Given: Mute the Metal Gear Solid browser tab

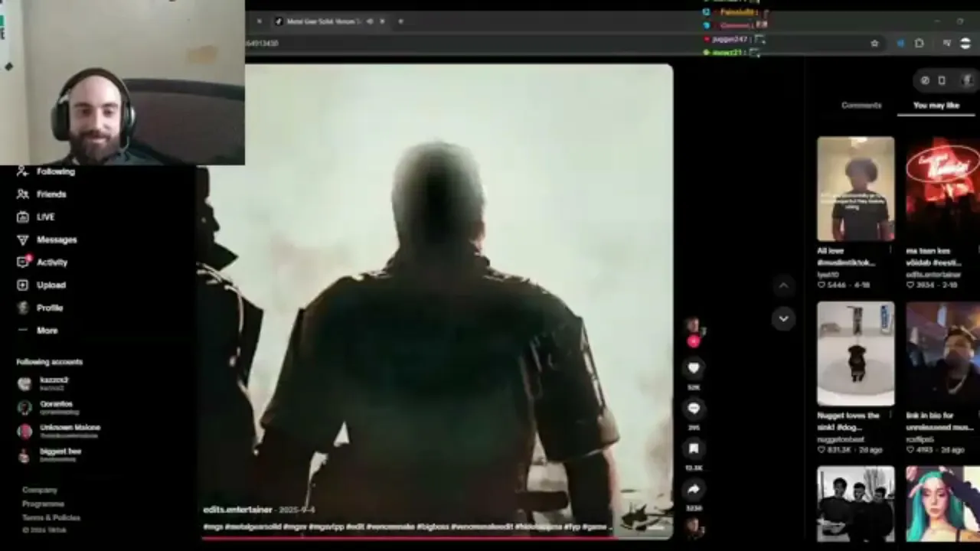Looking at the screenshot, I should tap(370, 21).
